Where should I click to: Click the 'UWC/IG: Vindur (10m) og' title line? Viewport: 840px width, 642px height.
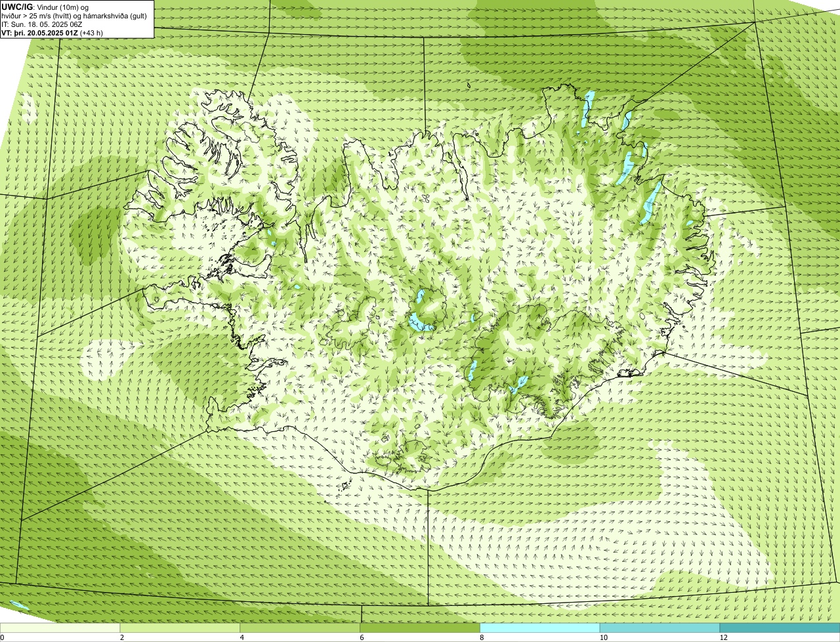pyautogui.click(x=45, y=7)
